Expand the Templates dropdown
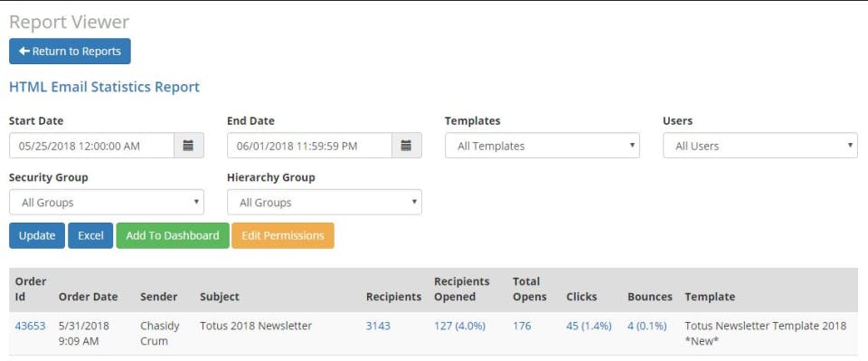This screenshot has width=868, height=361. [542, 146]
